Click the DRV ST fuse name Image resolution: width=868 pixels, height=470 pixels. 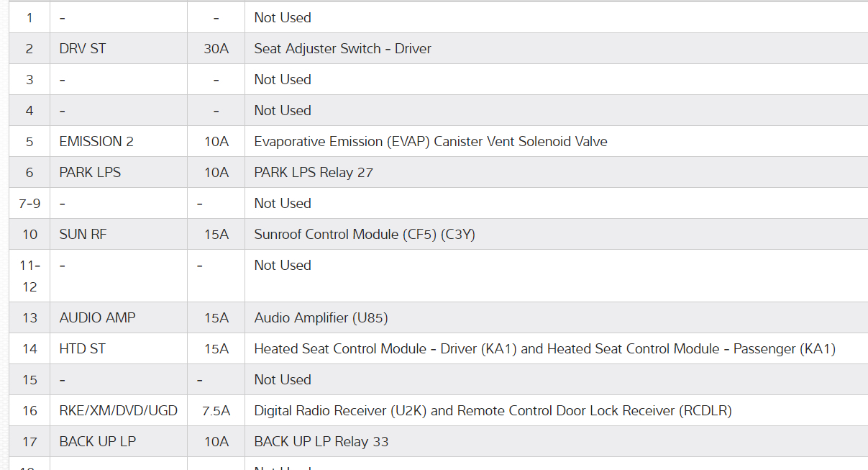[83, 49]
